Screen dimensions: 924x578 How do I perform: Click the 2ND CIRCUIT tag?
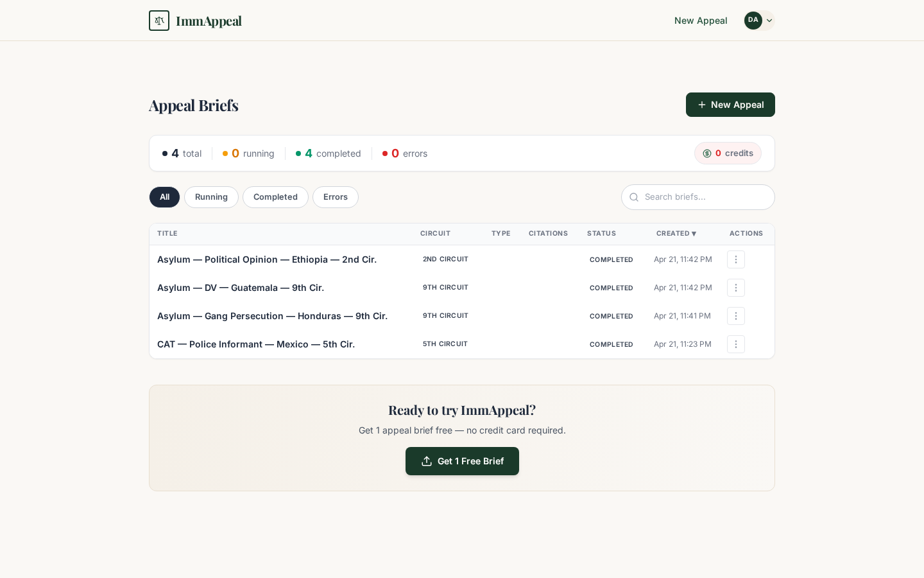pos(445,259)
